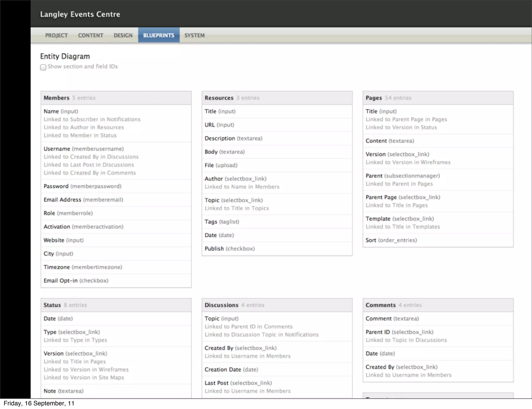Select the Parent ID field in Comments
The image size is (532, 409).
(x=378, y=332)
